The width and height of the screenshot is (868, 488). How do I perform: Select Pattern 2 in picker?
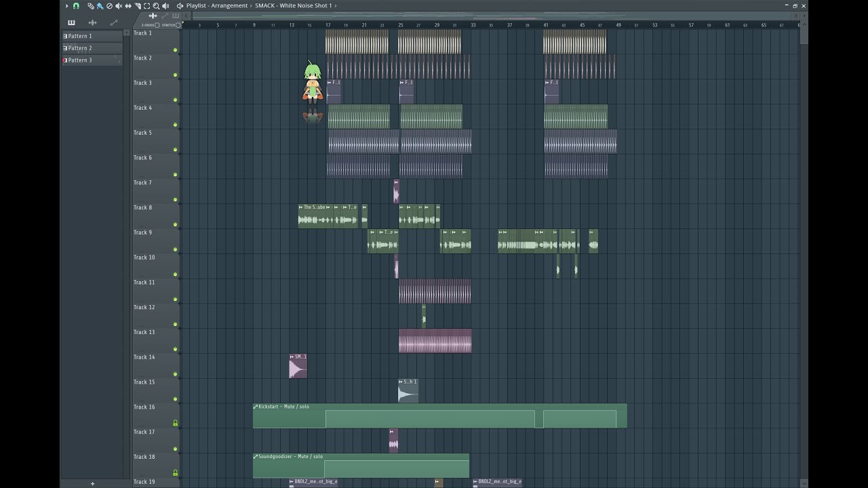[x=92, y=48]
